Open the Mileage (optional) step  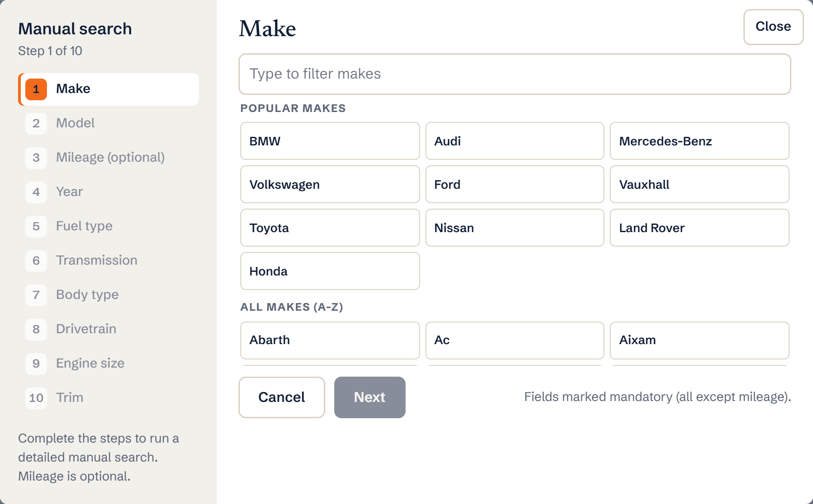point(108,158)
